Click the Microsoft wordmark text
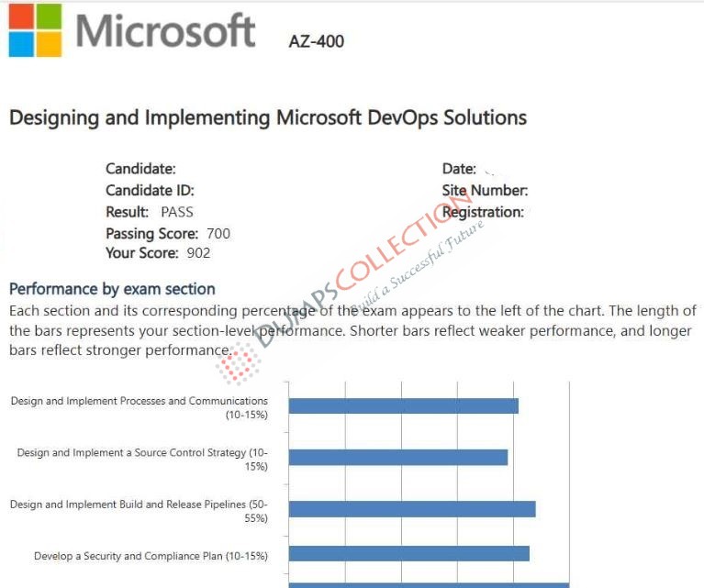Image resolution: width=704 pixels, height=588 pixels. [x=165, y=30]
